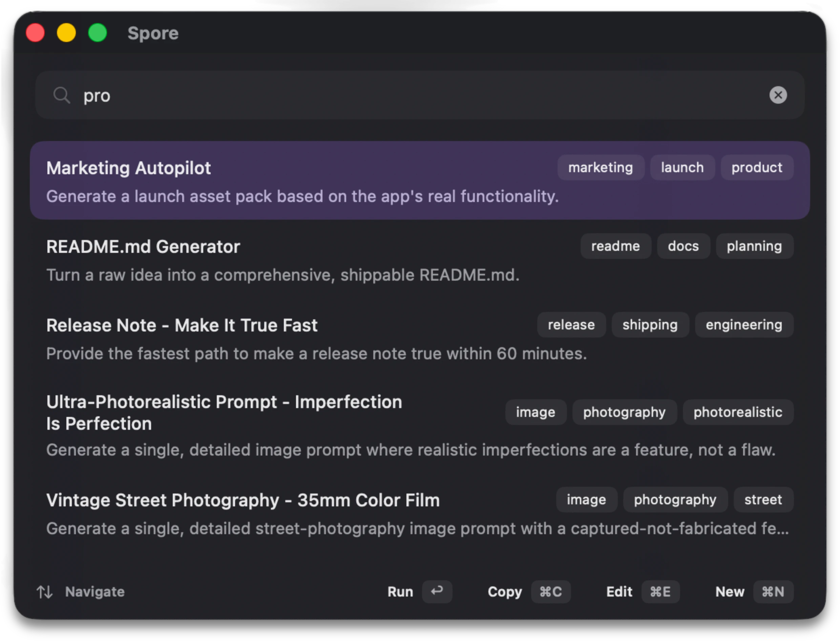Click the ⌘N New shortcut badge
Screen dimensions: 840x644
[x=773, y=592]
